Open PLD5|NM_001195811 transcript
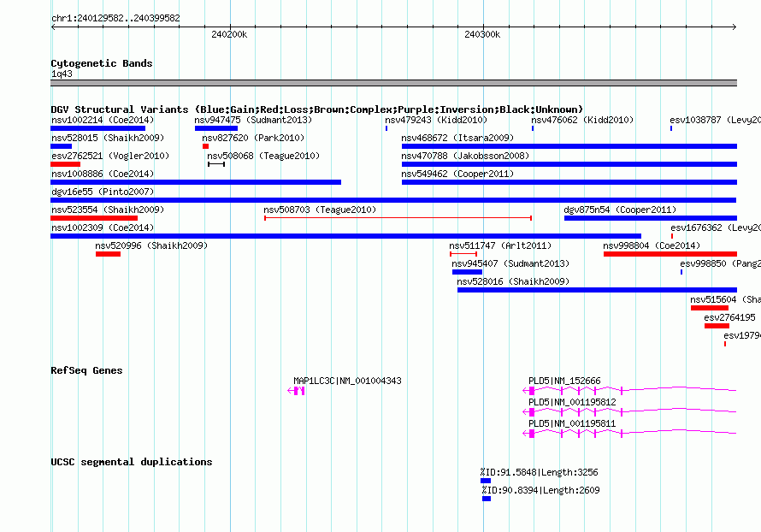The width and height of the screenshot is (761, 532). 572,423
